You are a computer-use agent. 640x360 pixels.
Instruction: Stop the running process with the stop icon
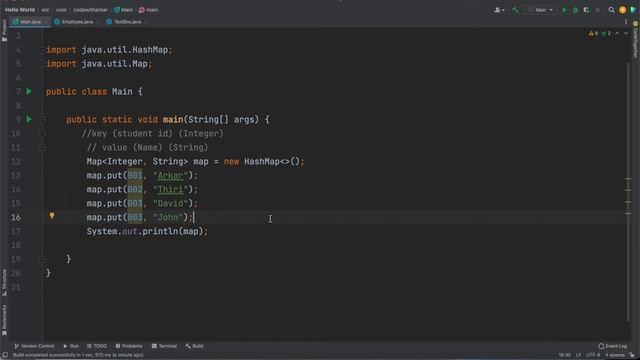(x=598, y=10)
